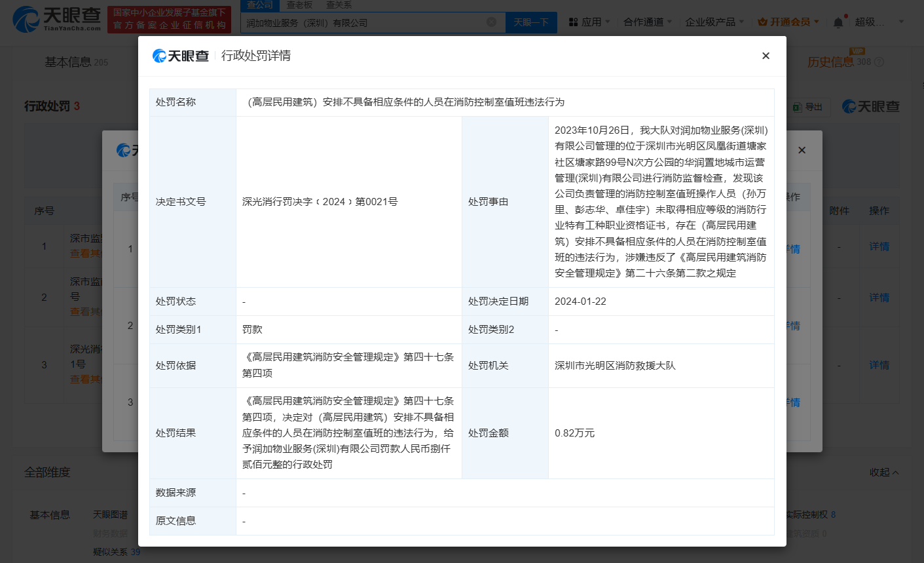Expand the 企业级产品 menu
924x563 pixels.
click(x=714, y=22)
